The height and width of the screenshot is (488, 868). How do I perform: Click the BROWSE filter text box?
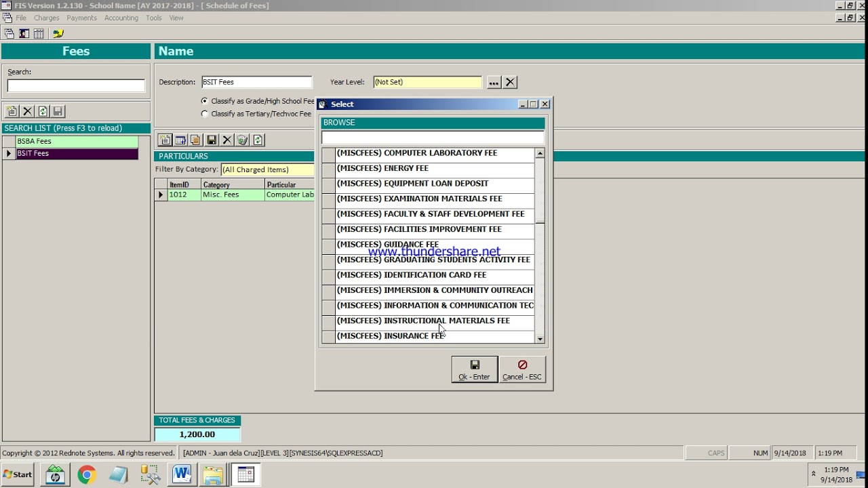[x=433, y=137]
